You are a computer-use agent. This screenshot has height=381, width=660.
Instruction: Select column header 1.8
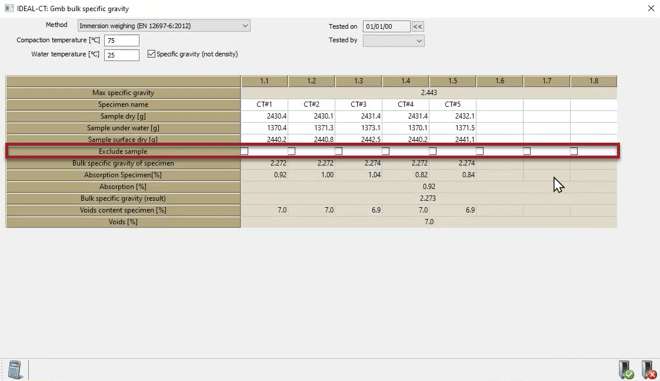coord(593,81)
